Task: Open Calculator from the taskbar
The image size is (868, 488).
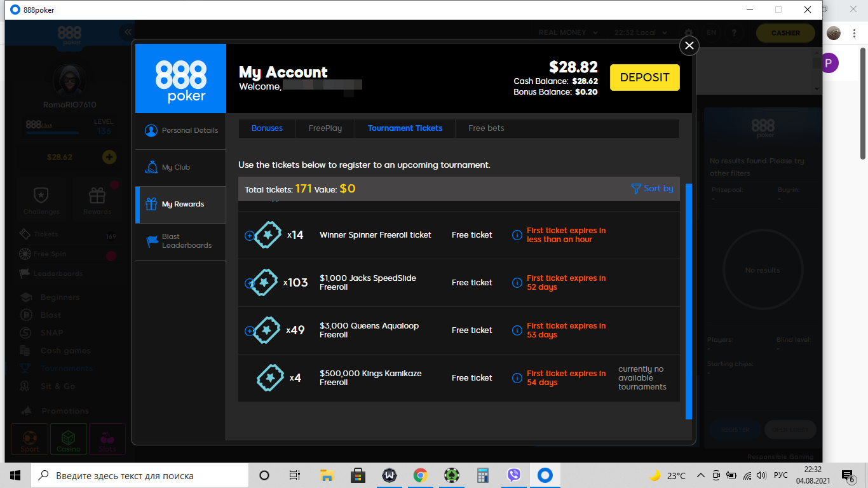Action: point(482,475)
